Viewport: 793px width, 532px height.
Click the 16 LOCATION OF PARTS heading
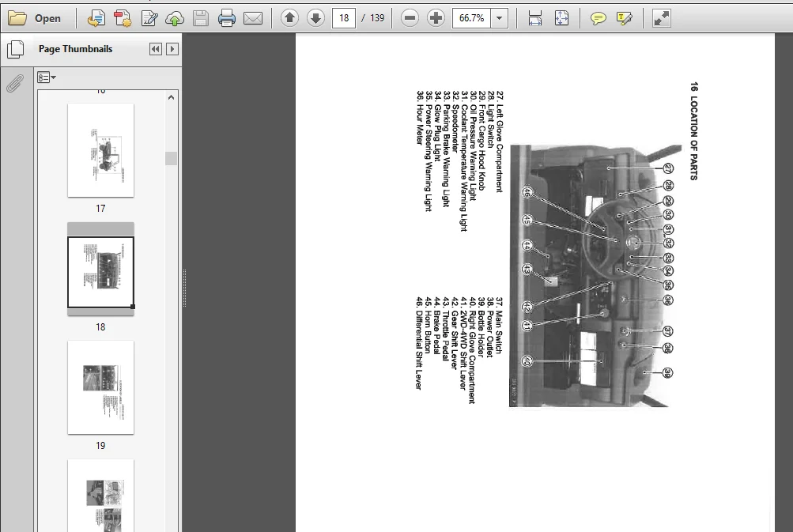(694, 131)
